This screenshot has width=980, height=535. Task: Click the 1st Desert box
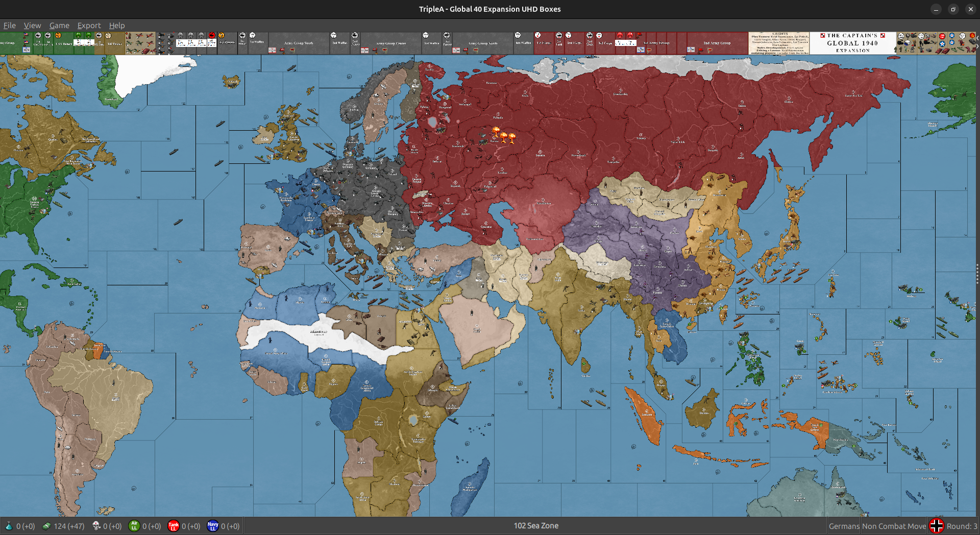[x=227, y=43]
